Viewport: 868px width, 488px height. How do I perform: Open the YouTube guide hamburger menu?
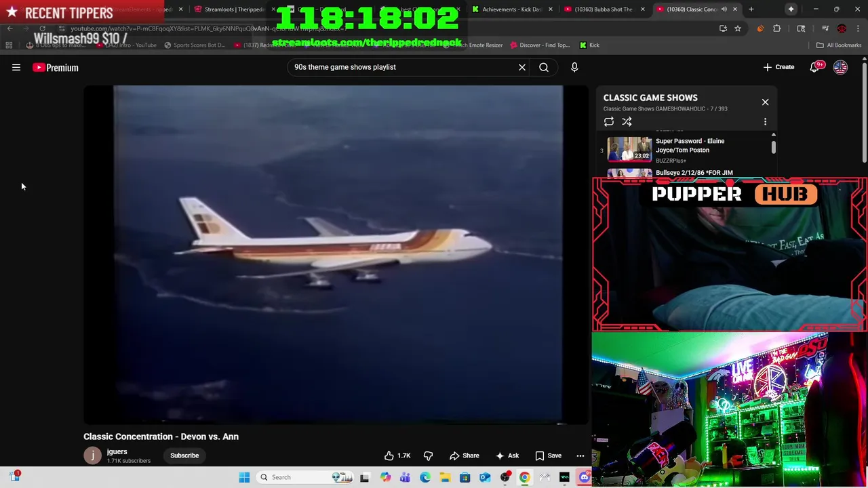click(x=16, y=67)
